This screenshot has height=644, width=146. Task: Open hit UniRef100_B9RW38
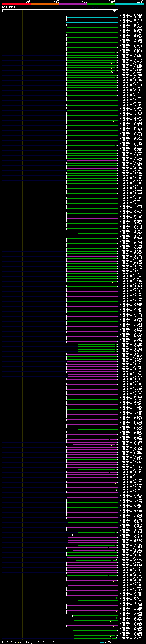click(131, 20)
